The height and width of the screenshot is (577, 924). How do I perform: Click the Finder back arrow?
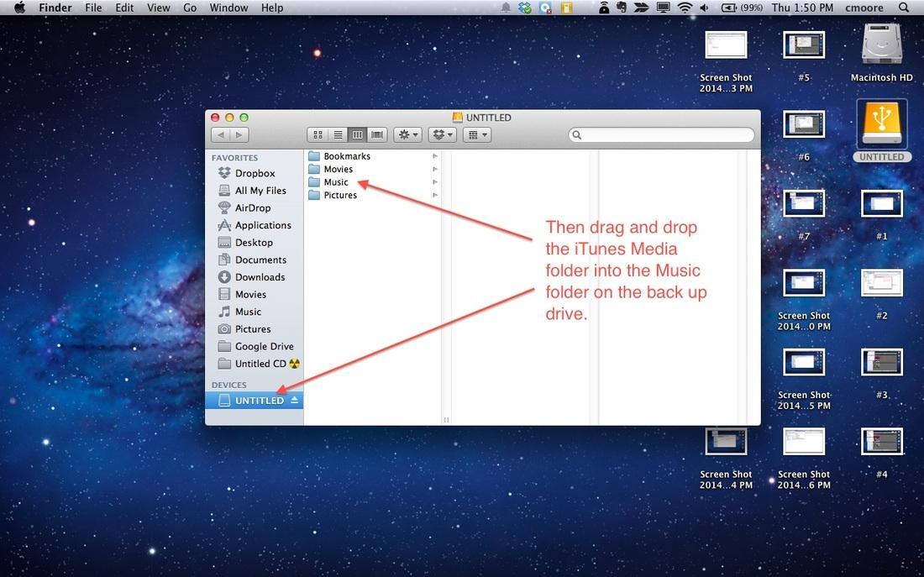(x=221, y=135)
